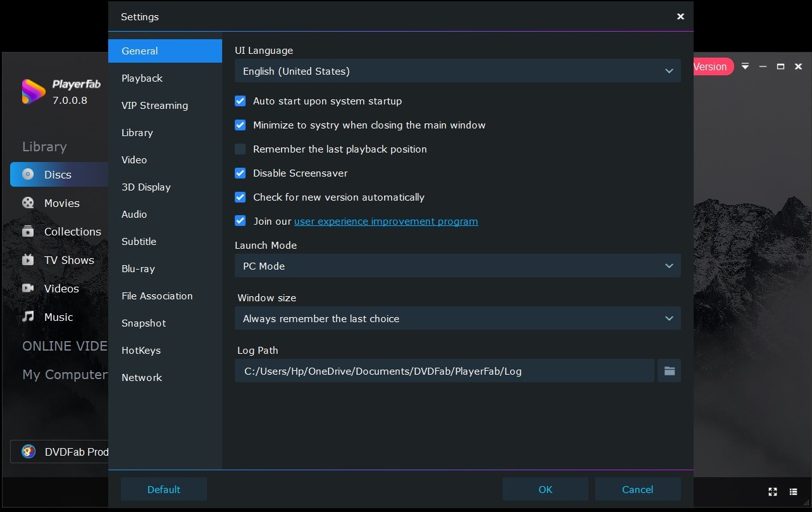The width and height of the screenshot is (812, 512).
Task: Enable Remember the last playback position
Action: pyautogui.click(x=240, y=149)
